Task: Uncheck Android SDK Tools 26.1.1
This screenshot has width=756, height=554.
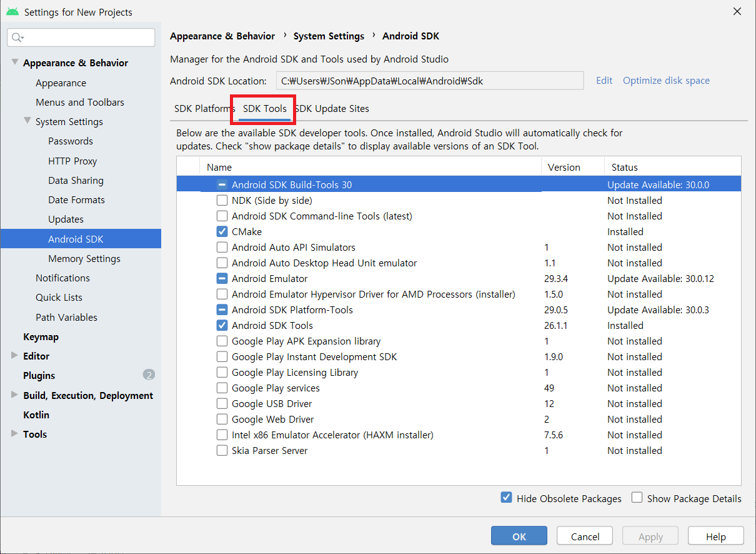Action: coord(222,326)
